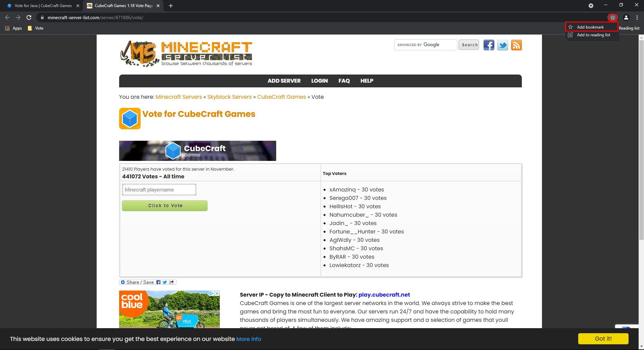The width and height of the screenshot is (644, 350).
Task: Click the site lock icon in address bar
Action: click(42, 17)
